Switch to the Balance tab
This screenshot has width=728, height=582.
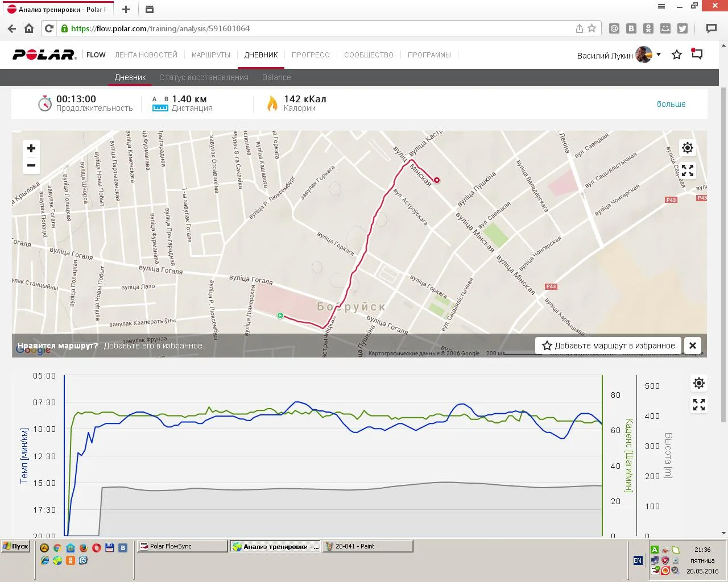click(276, 77)
